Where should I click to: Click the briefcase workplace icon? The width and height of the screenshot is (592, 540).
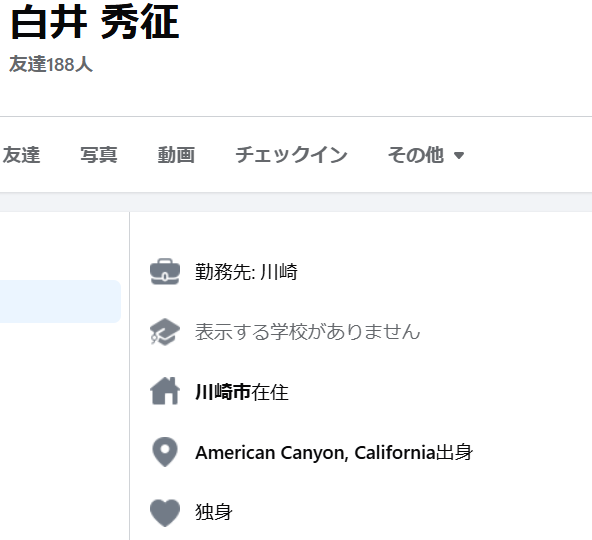click(165, 272)
